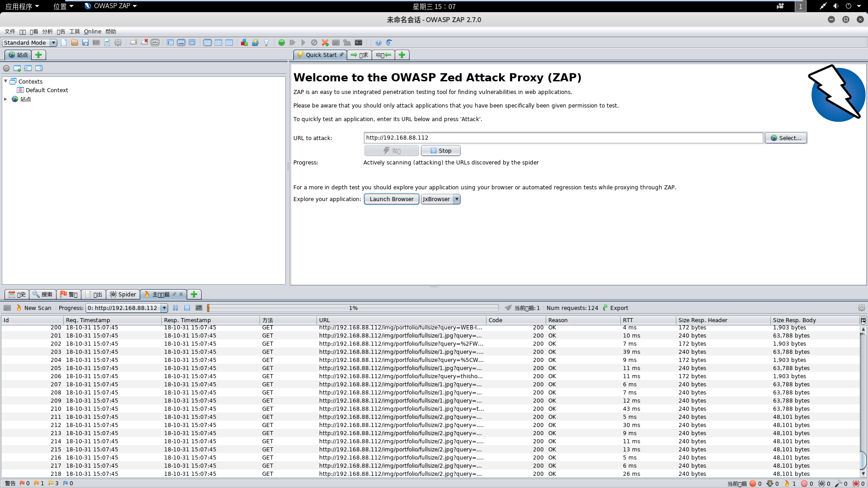
Task: Expand the 站点 tree node
Action: pos(6,99)
